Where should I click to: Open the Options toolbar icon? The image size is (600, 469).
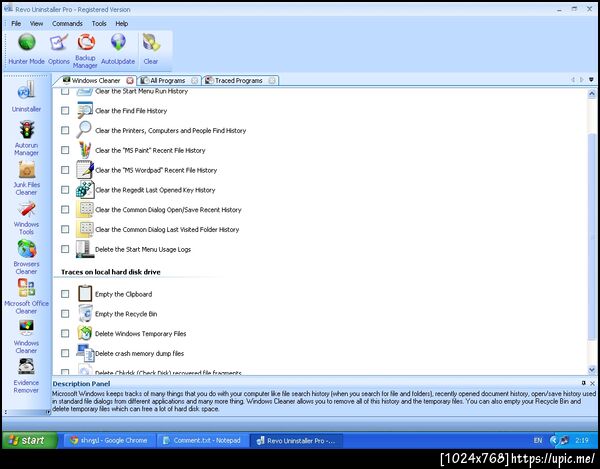click(x=59, y=49)
